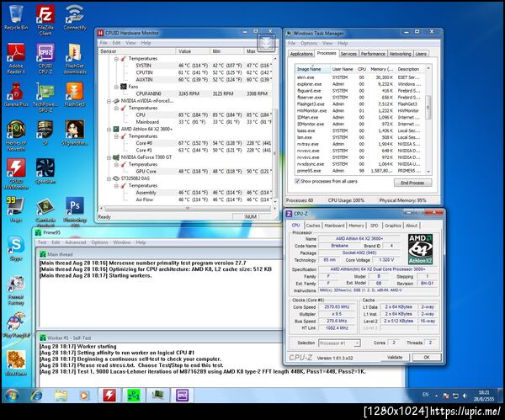Screen dimensions: 505x420
Task: Switch to Prime95 via its taskbar button
Action: pyautogui.click(x=133, y=396)
